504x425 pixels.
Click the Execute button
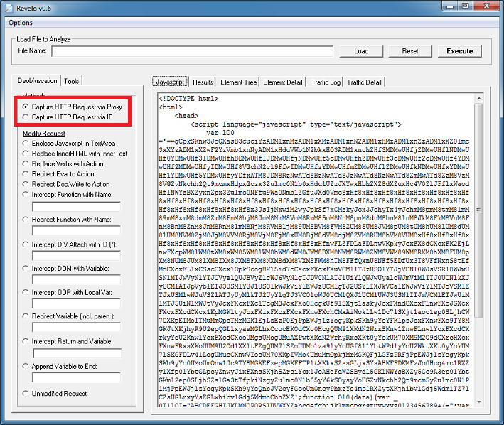(459, 51)
